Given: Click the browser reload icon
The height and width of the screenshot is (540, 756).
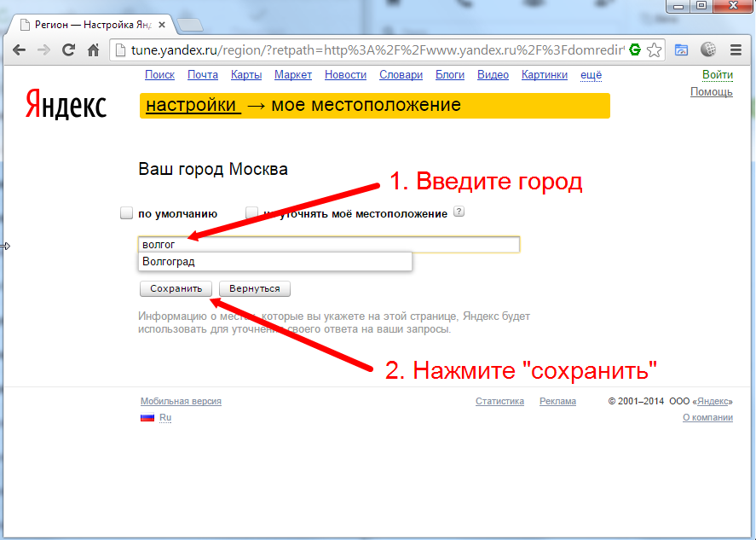Looking at the screenshot, I should (69, 50).
